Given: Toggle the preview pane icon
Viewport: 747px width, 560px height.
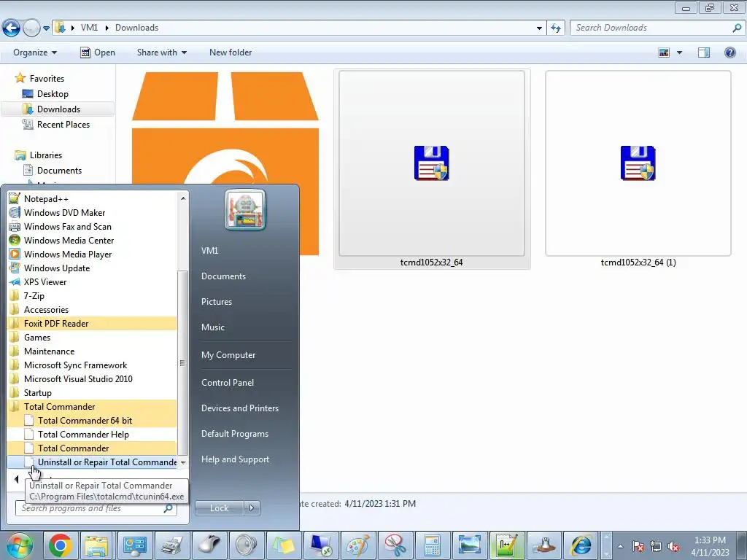Looking at the screenshot, I should tap(704, 52).
